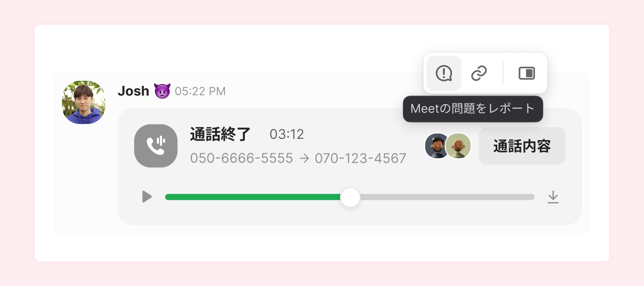Click the 070-123-4567 destination number

coord(360,158)
